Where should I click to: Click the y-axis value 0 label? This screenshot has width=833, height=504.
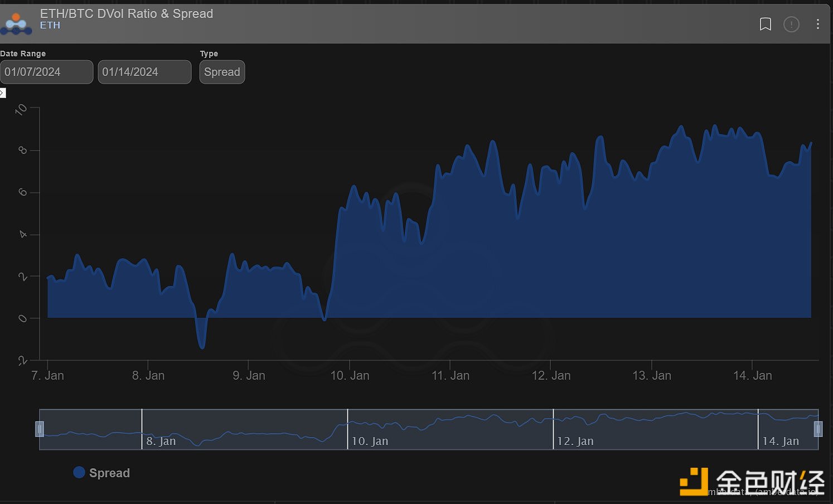click(23, 318)
